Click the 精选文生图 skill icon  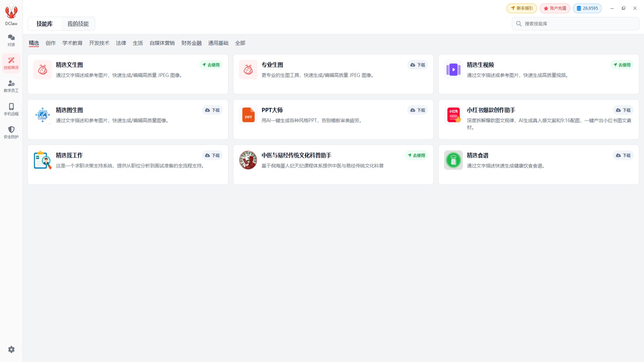(x=43, y=70)
